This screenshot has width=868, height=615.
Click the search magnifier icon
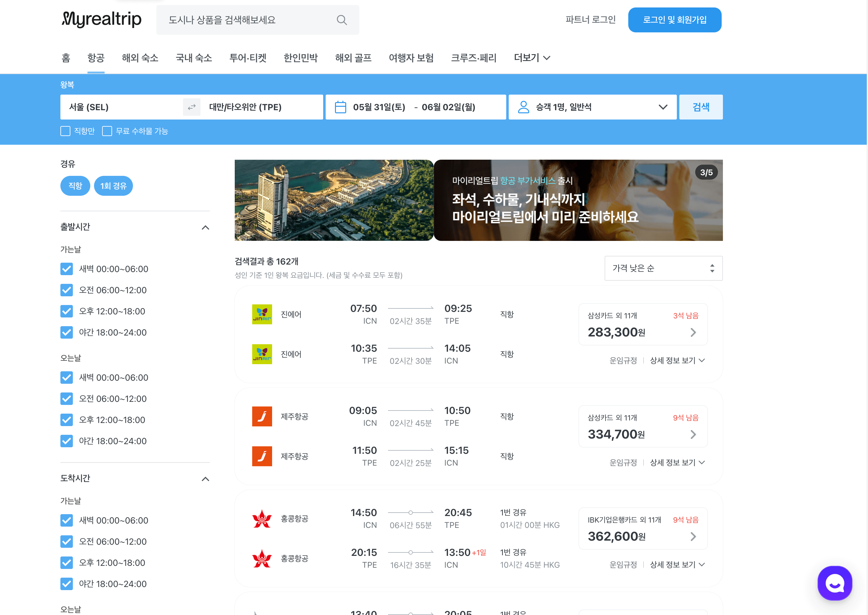[342, 20]
